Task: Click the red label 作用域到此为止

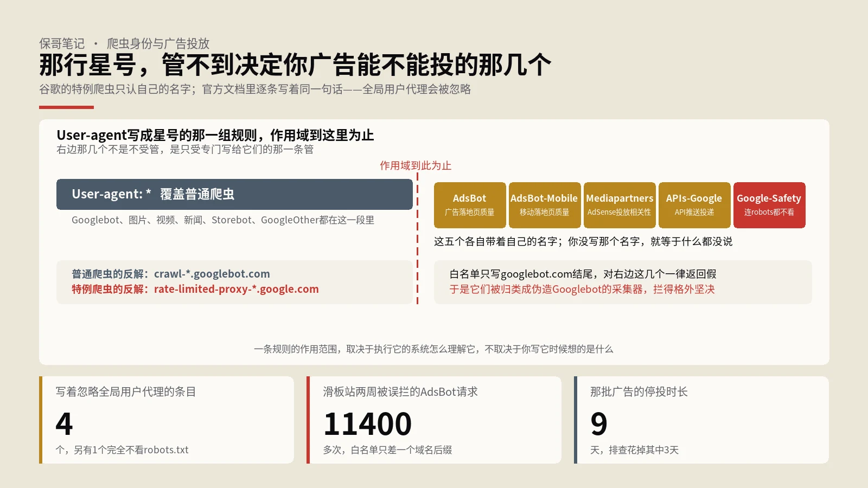Action: tap(416, 165)
